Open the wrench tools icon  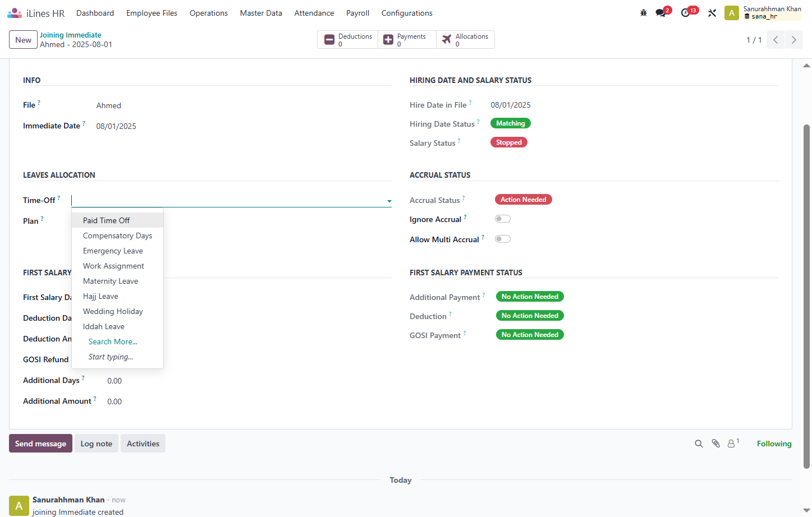712,13
